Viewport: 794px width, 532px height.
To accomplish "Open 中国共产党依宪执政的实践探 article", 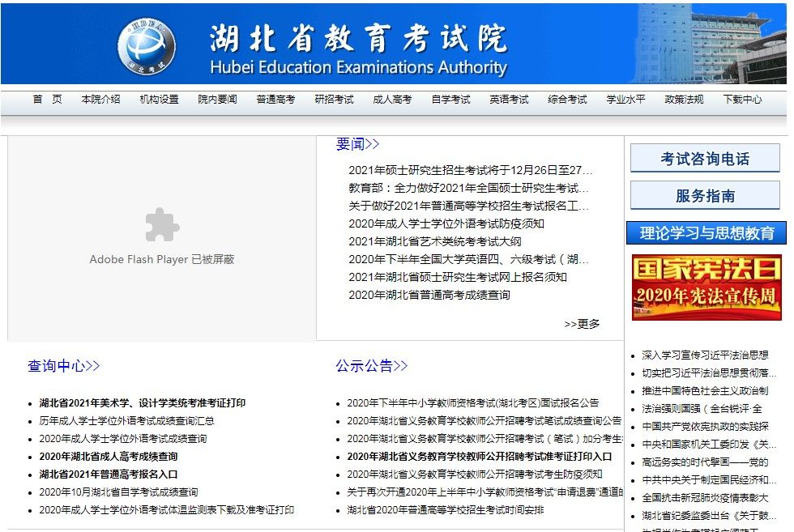I will pyautogui.click(x=706, y=426).
